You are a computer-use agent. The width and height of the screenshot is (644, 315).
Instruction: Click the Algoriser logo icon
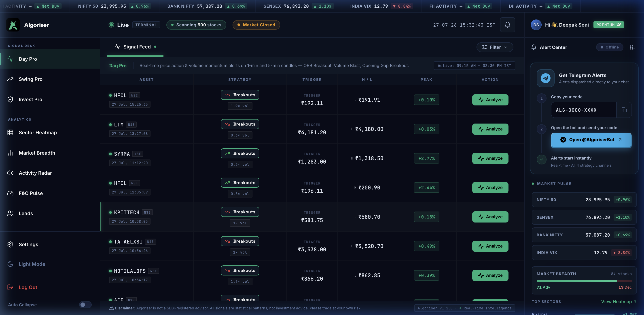tap(13, 25)
